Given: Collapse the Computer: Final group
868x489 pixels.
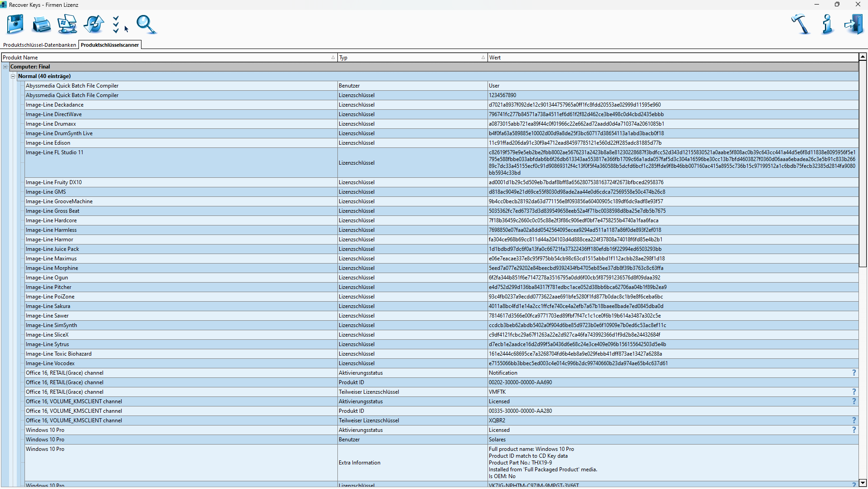Looking at the screenshot, I should [x=5, y=67].
